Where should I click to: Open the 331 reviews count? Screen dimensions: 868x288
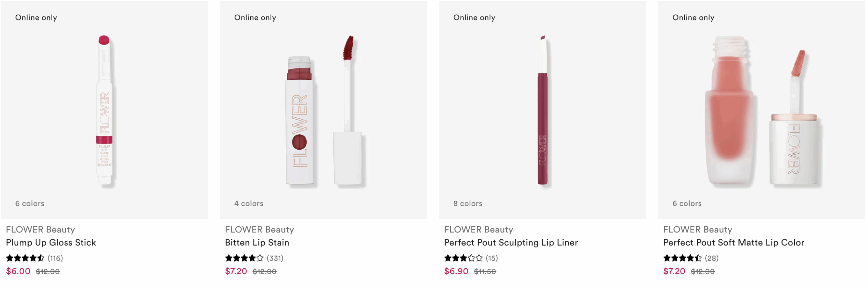coord(275,258)
